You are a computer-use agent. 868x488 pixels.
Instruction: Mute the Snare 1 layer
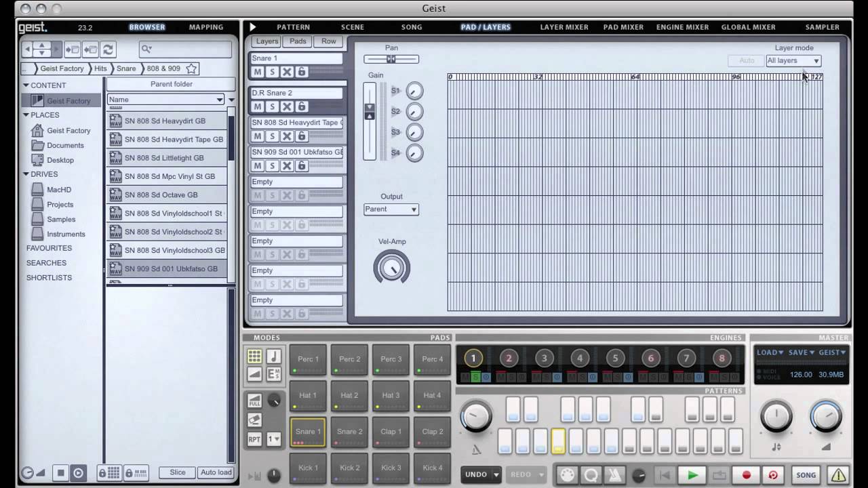258,72
